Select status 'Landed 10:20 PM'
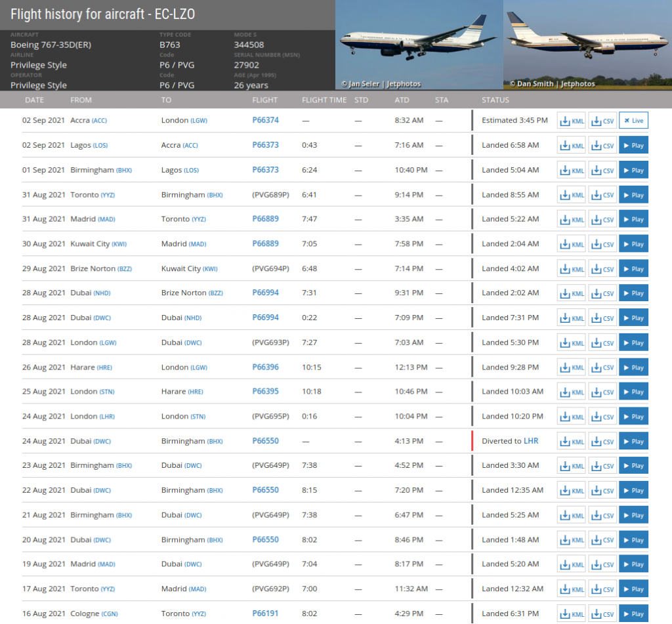The width and height of the screenshot is (672, 624). click(513, 416)
